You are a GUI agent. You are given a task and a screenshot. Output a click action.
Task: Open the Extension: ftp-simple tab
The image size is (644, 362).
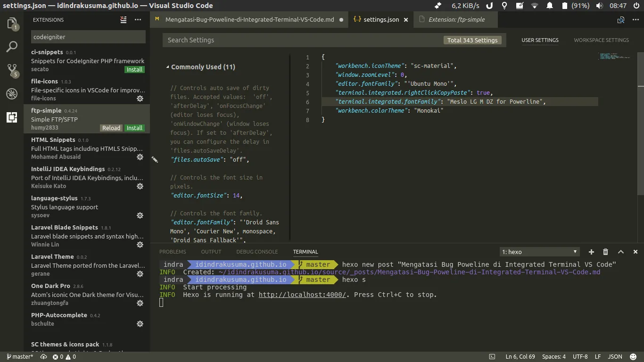[456, 20]
